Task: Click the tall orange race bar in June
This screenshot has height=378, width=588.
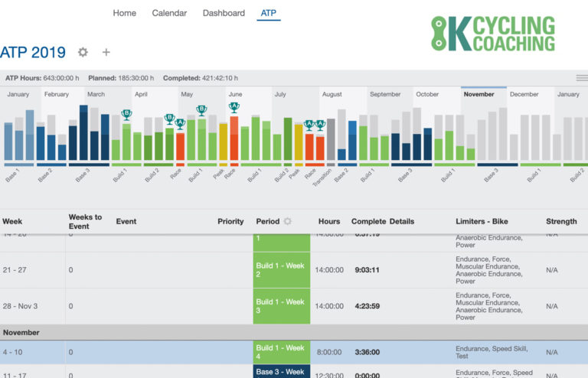Action: coord(234,138)
